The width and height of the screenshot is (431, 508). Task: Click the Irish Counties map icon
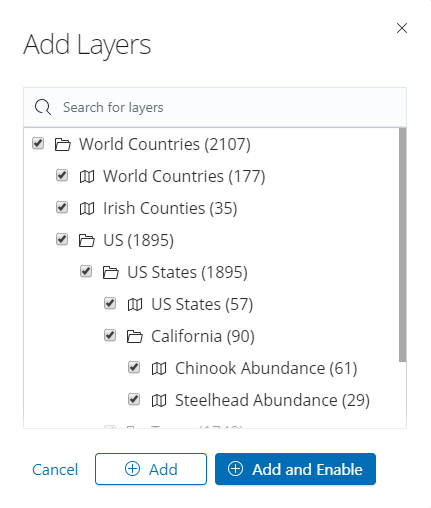[87, 209]
